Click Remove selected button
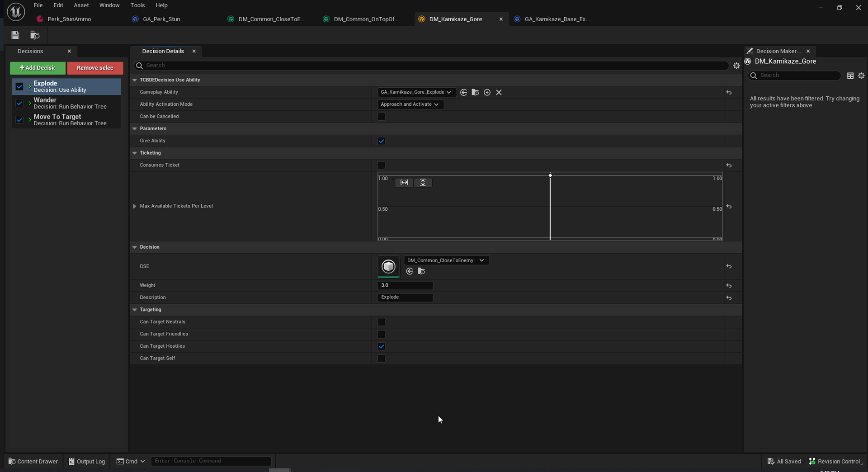Viewport: 868px width, 472px height. pos(95,68)
